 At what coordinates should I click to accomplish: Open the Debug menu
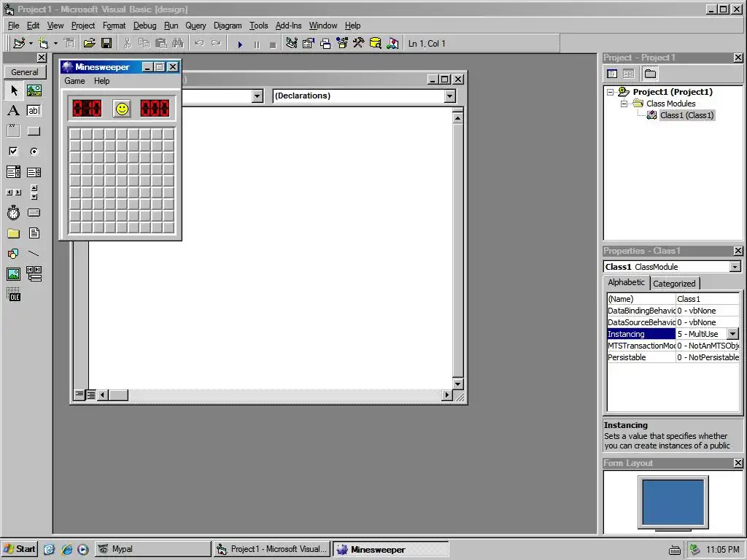click(145, 26)
